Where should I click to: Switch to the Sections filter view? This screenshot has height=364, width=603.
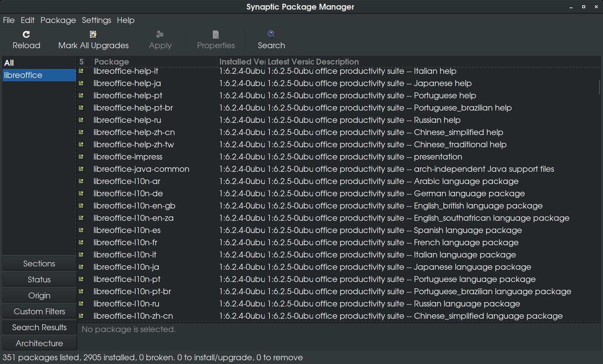coord(39,263)
